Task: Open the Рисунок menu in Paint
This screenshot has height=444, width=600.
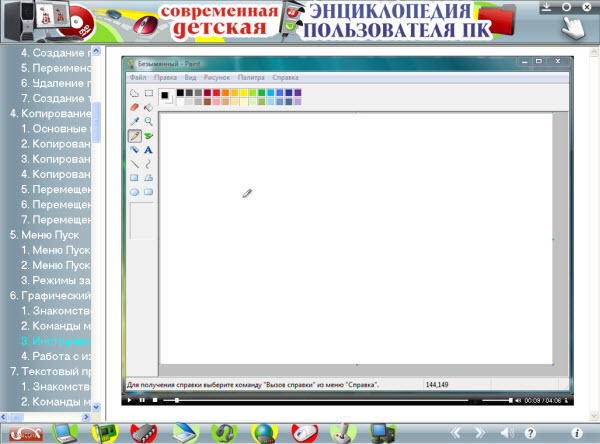Action: pos(217,77)
